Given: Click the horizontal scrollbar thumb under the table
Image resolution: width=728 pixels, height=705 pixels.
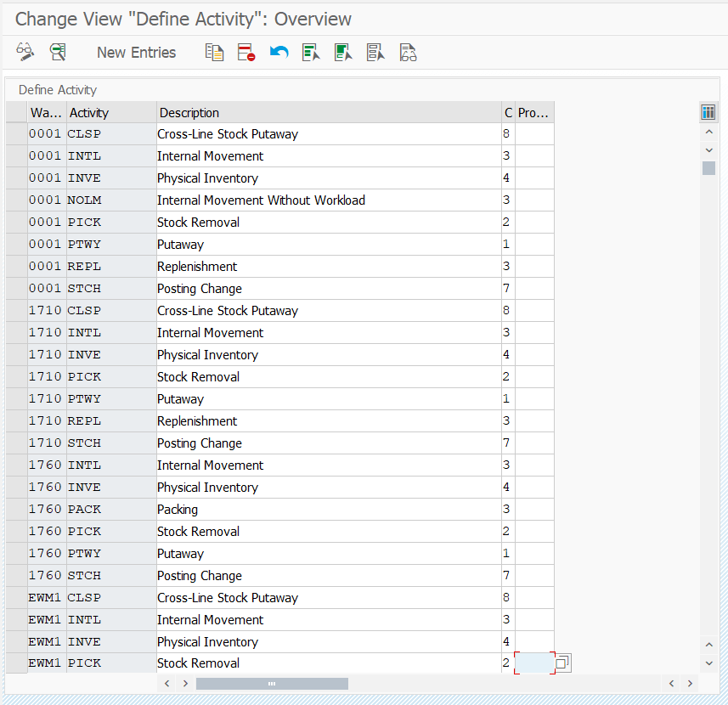Looking at the screenshot, I should point(272,683).
